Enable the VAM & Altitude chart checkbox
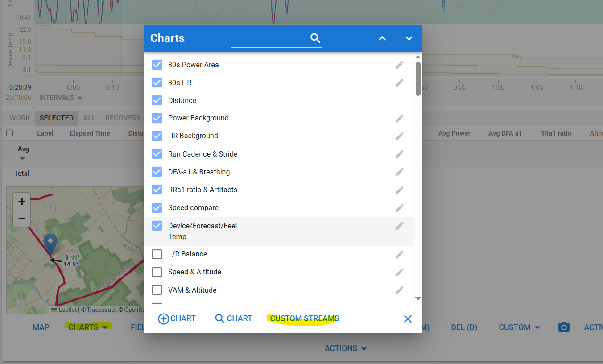Screen dimensions: 603x364 coord(157,290)
